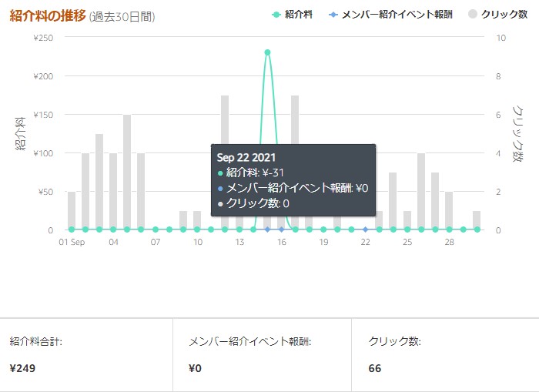
Task: Select the tall gray bar right of the green peak
Action: point(295,119)
